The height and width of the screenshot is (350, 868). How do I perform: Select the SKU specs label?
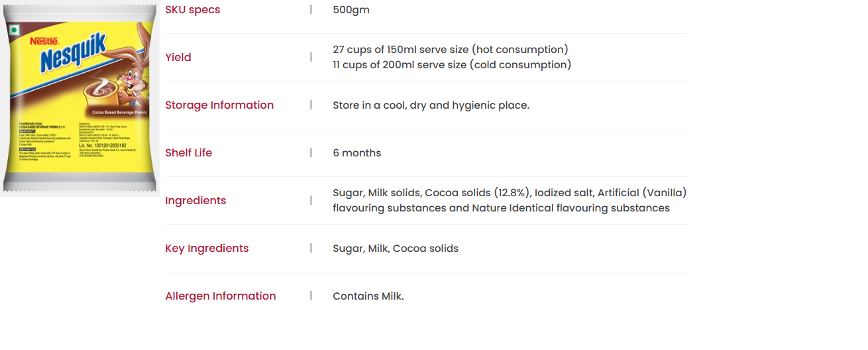pos(193,9)
